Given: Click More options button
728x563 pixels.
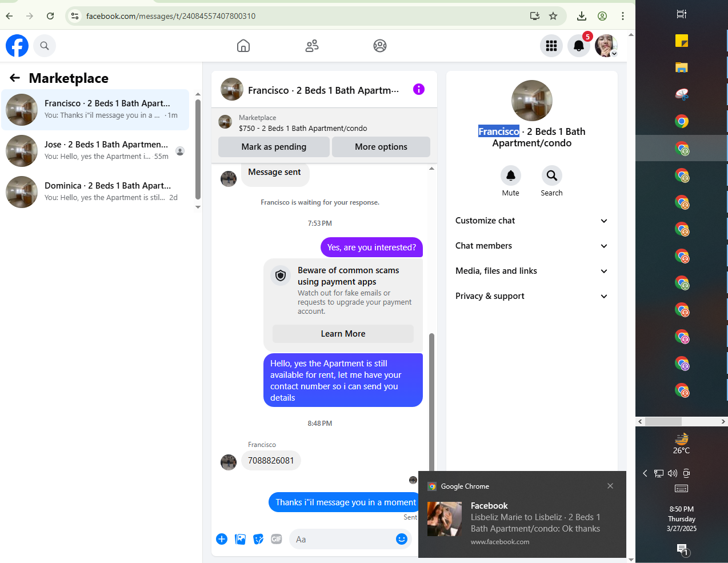Looking at the screenshot, I should pos(381,147).
